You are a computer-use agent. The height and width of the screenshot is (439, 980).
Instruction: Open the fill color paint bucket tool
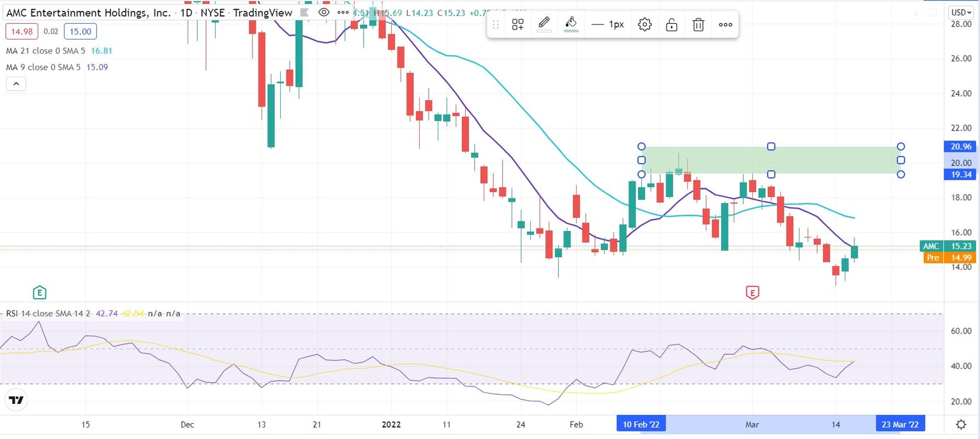pos(571,24)
